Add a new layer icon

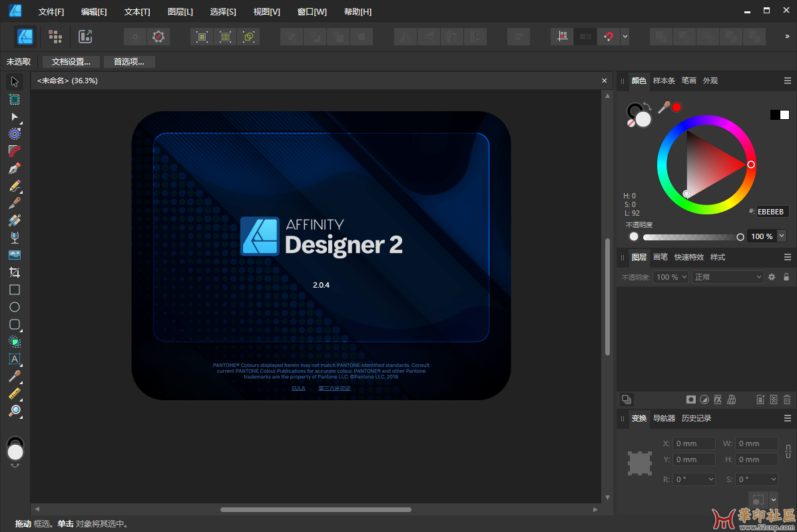click(760, 399)
